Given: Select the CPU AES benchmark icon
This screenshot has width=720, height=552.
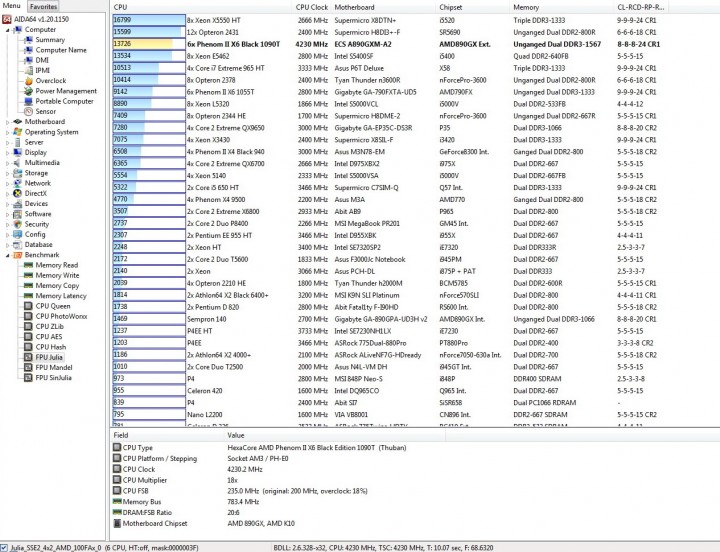Looking at the screenshot, I should pos(28,337).
